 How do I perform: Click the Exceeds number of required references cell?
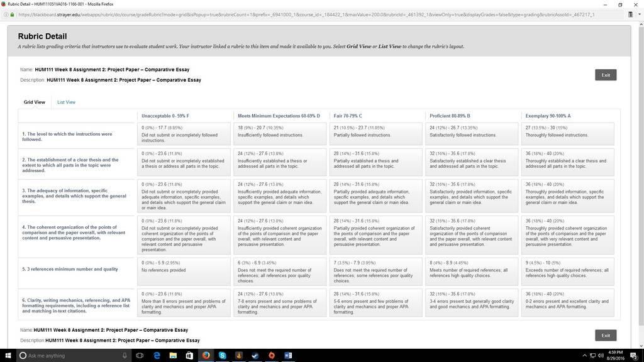coord(568,271)
